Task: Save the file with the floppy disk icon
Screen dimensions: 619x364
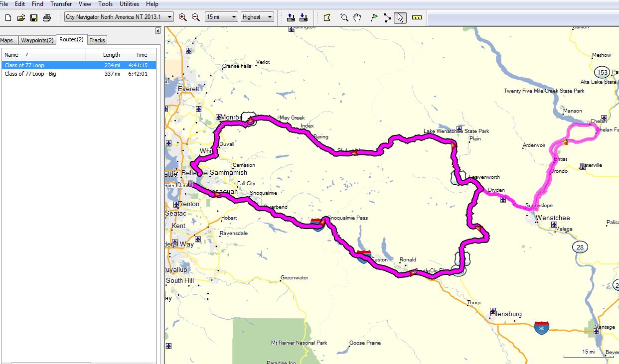Action: (x=34, y=18)
